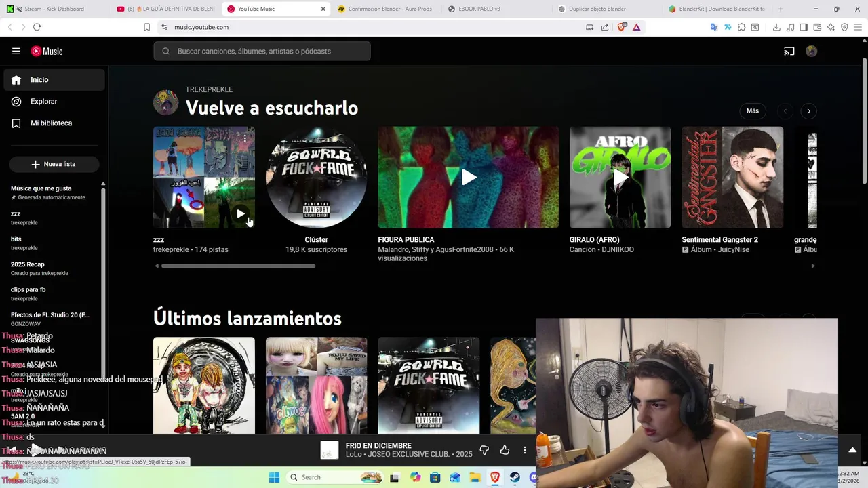
Task: Click the address bar URL
Action: tap(201, 27)
